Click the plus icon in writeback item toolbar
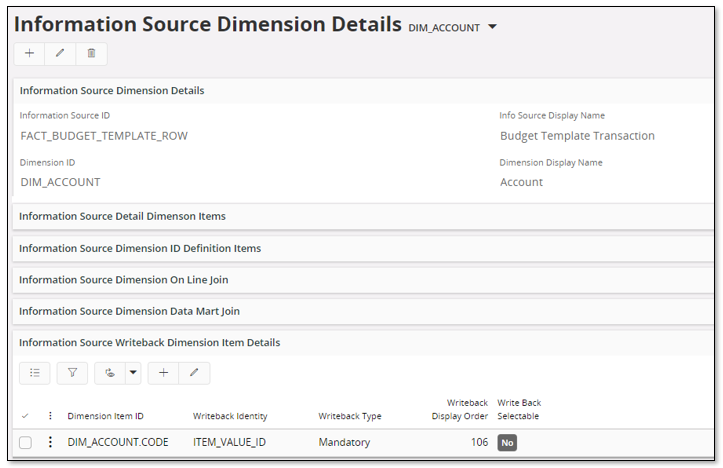Screen dimensions: 723x468 coord(163,373)
